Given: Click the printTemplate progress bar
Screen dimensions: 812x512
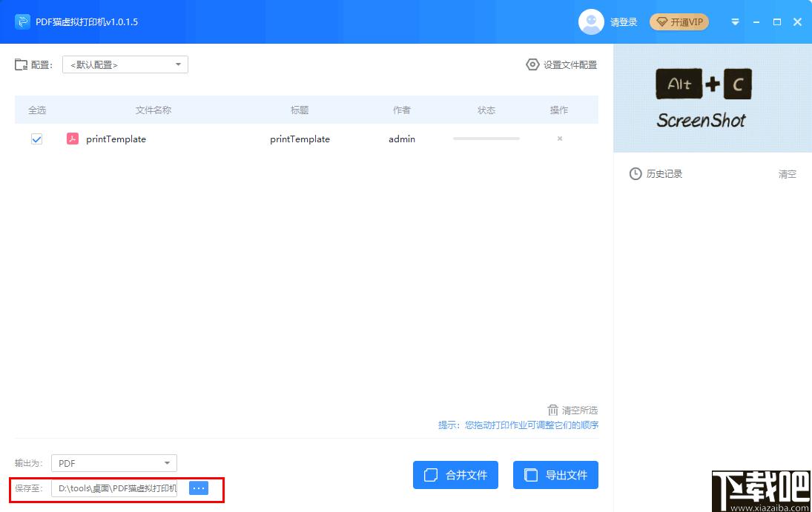Looking at the screenshot, I should [486, 139].
